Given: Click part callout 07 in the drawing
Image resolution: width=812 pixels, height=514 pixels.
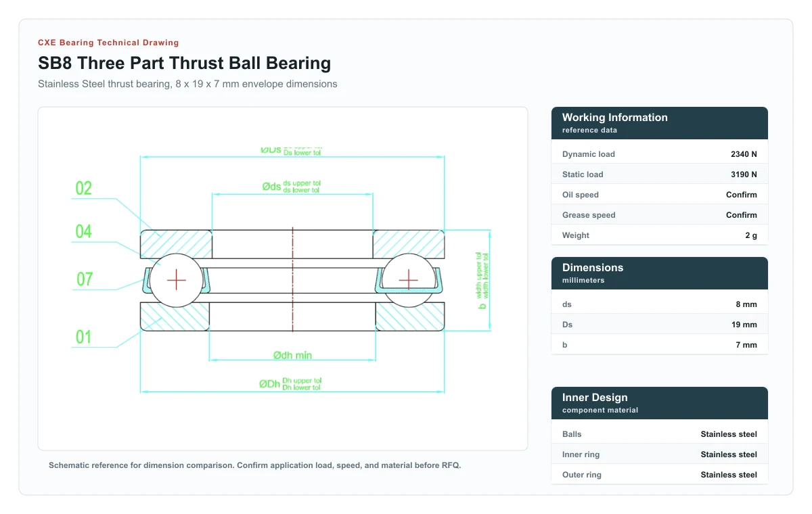Looking at the screenshot, I should (x=84, y=279).
